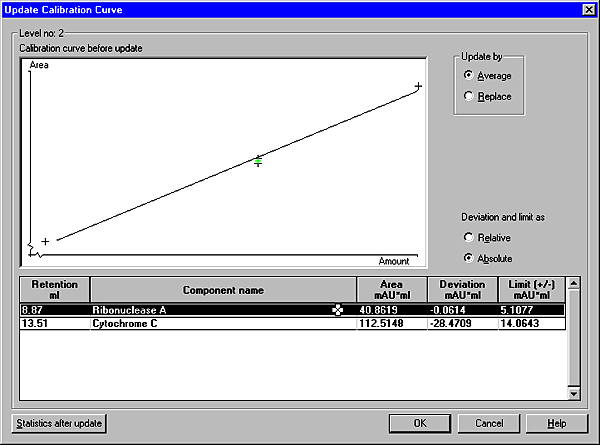Click the 5.1077 limit value
The image size is (600, 445).
pos(517,310)
